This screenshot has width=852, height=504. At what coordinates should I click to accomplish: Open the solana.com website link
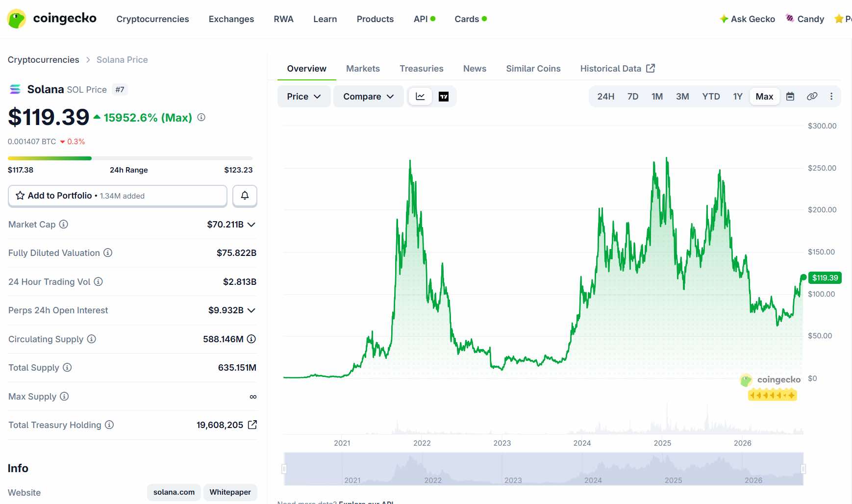174,492
